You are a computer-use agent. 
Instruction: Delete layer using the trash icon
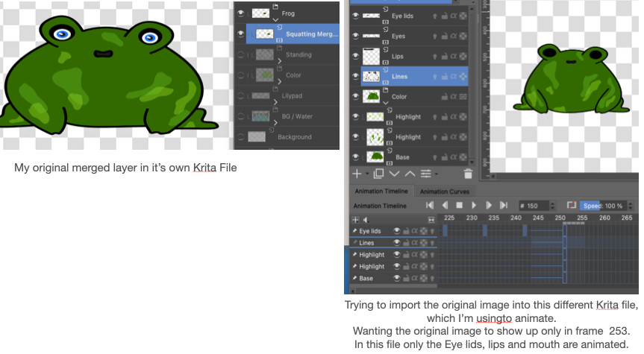tap(468, 173)
